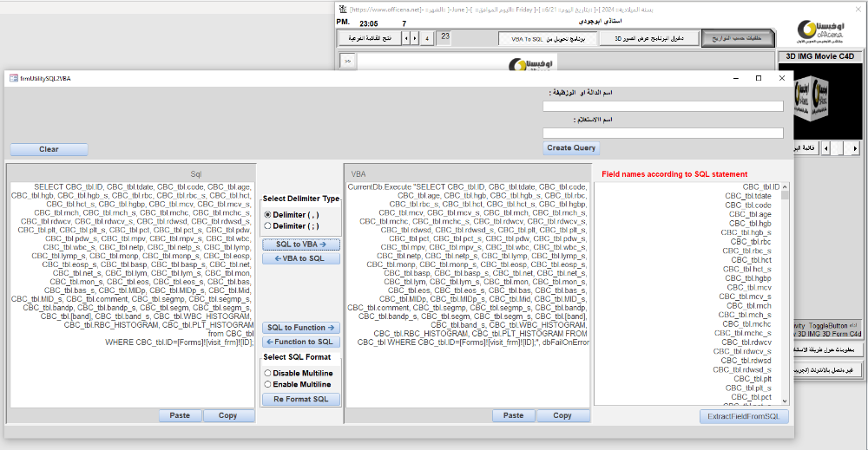The width and height of the screenshot is (868, 450).
Task: Click inside the Sql text area
Action: point(133,295)
